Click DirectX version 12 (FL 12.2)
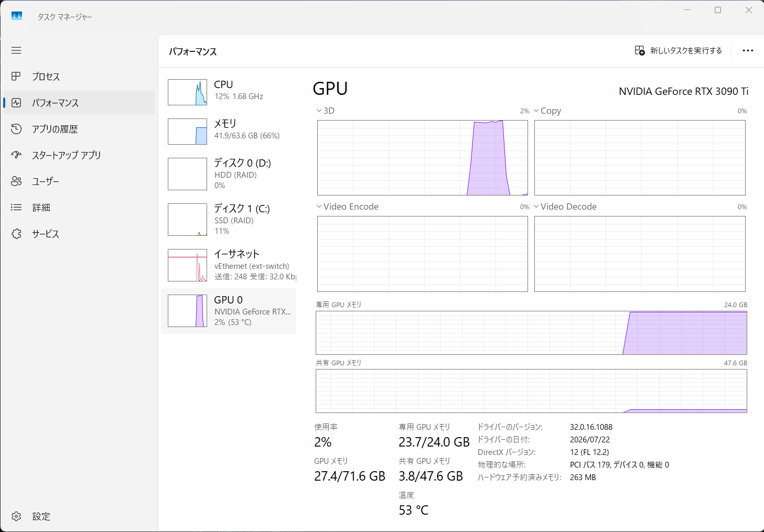This screenshot has width=764, height=532. (x=589, y=452)
